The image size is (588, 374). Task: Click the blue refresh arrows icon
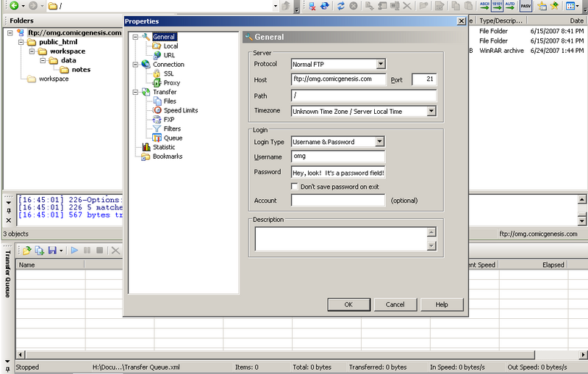click(340, 6)
